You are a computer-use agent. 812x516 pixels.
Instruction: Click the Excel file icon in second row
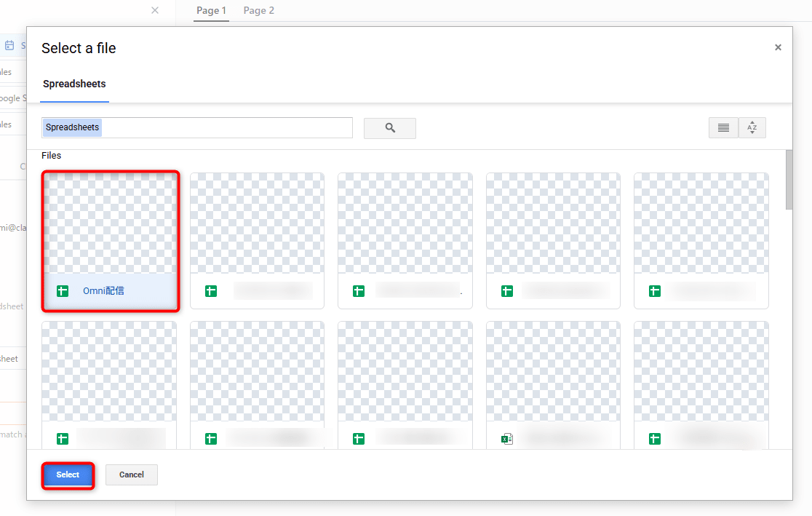click(x=507, y=440)
